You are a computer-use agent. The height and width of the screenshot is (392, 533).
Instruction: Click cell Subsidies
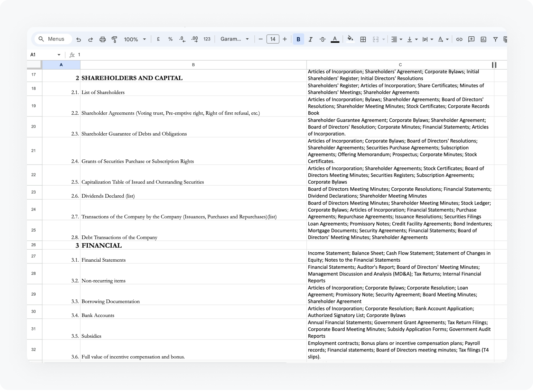tap(193, 329)
